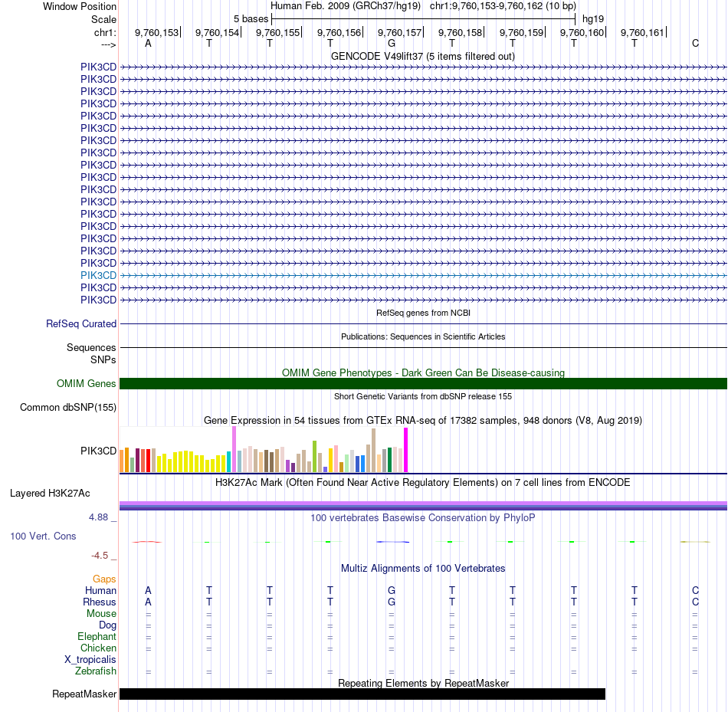The image size is (728, 712).
Task: Click the black RepeatMasker element bar
Action: (x=362, y=694)
